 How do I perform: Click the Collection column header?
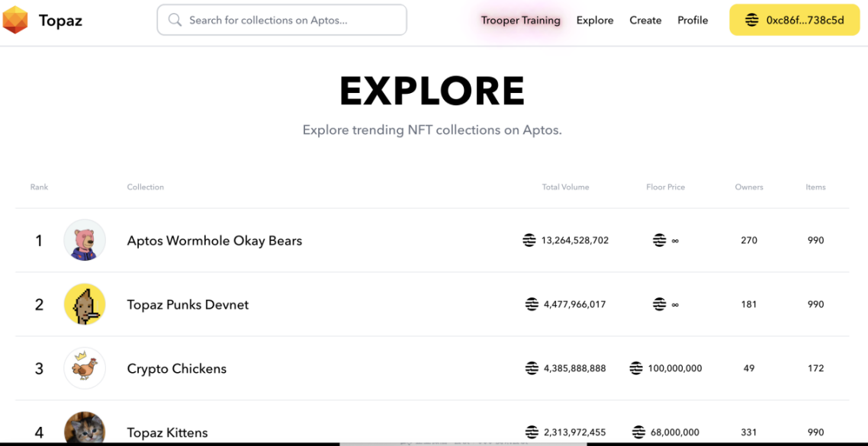(x=146, y=187)
